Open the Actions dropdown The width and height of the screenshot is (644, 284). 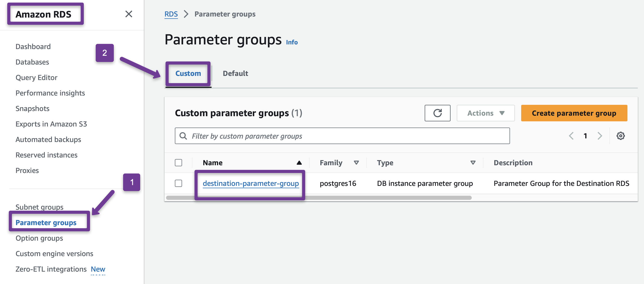point(485,113)
